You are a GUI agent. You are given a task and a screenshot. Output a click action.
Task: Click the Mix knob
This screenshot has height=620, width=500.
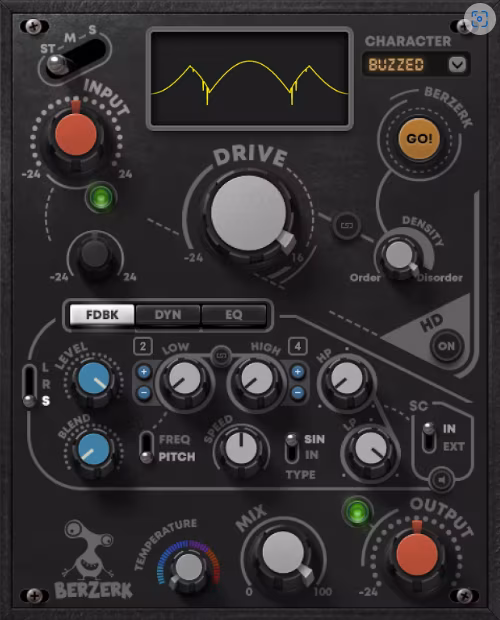click(x=283, y=554)
